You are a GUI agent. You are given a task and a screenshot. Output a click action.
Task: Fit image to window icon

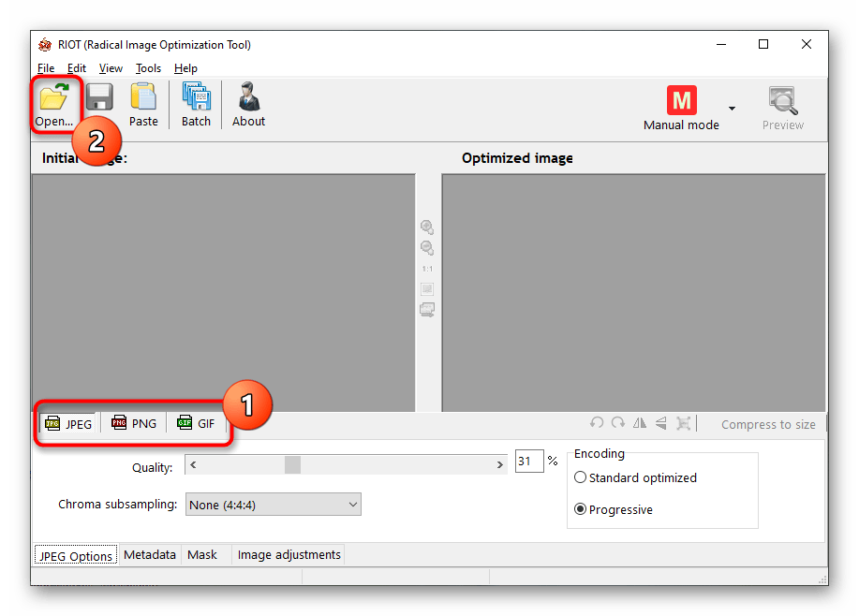tap(427, 288)
